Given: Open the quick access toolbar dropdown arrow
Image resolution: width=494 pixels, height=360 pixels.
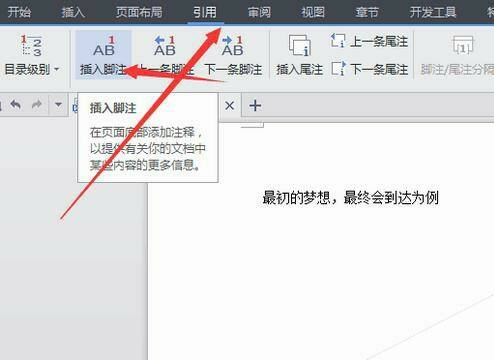Looking at the screenshot, I should (58, 105).
